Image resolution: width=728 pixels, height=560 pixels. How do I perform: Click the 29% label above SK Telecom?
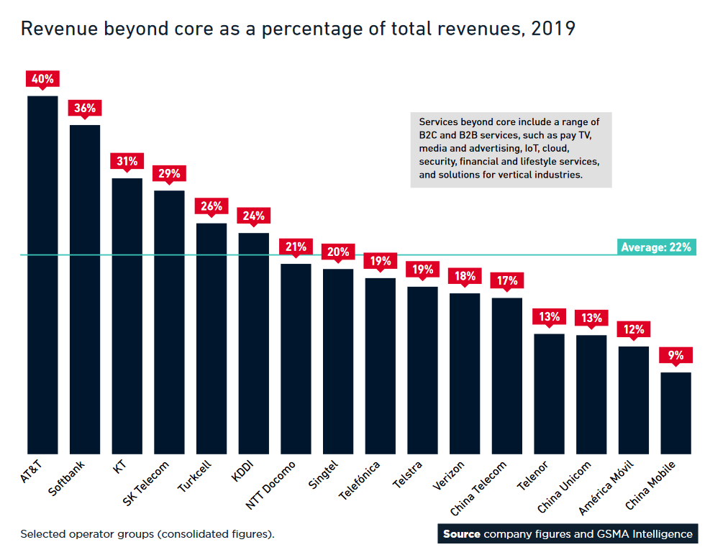[x=170, y=173]
